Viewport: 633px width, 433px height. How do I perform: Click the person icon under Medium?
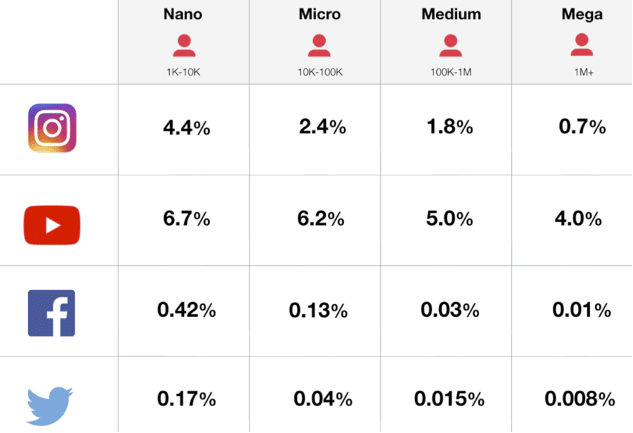tap(451, 45)
